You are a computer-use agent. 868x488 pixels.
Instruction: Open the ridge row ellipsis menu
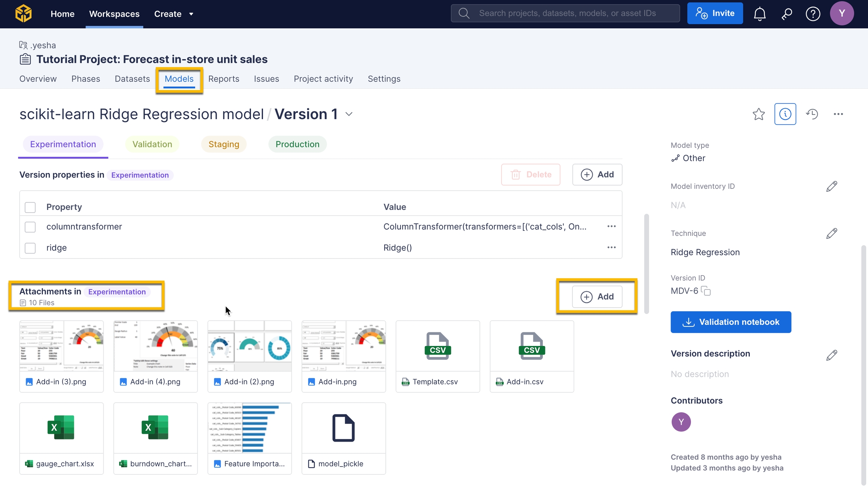coord(611,248)
